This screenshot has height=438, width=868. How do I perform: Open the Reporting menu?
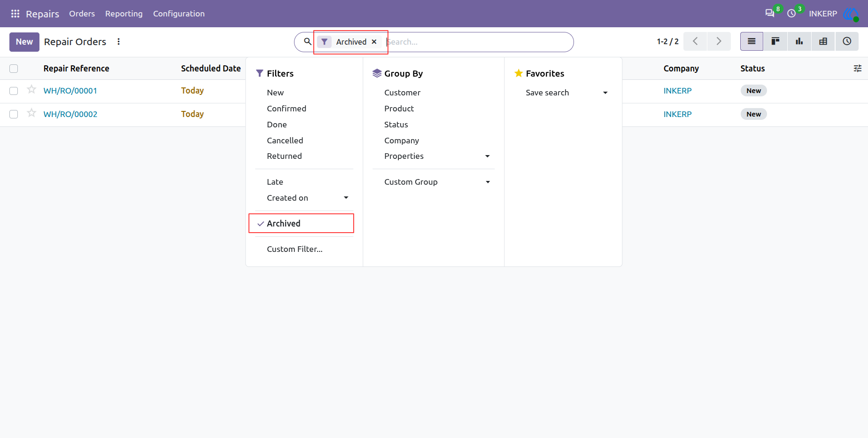[x=124, y=14]
